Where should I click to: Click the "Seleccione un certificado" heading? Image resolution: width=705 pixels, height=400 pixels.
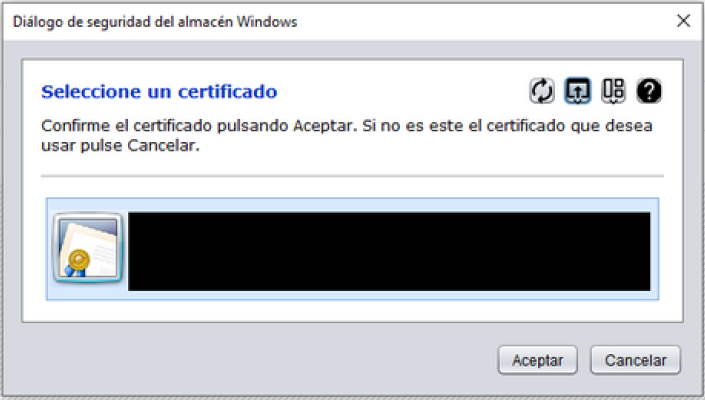[x=159, y=93]
